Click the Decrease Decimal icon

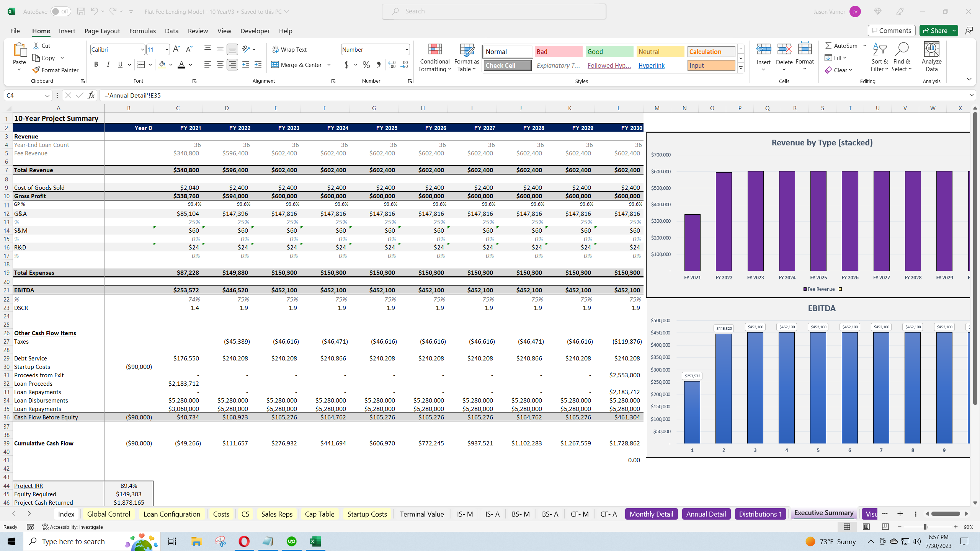[405, 65]
